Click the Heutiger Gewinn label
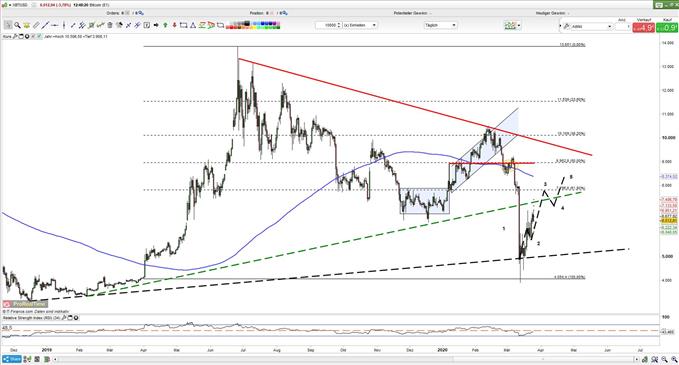This screenshot has height=365, width=679. tap(550, 13)
